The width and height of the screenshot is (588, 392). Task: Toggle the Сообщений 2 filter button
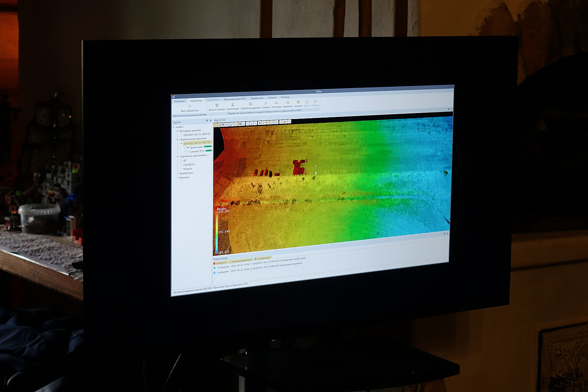[263, 258]
